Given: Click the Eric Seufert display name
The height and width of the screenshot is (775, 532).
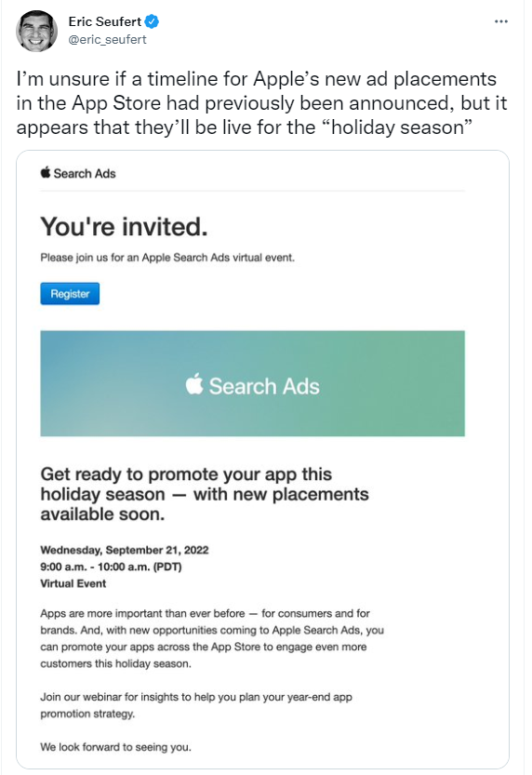Looking at the screenshot, I should click(x=105, y=21).
